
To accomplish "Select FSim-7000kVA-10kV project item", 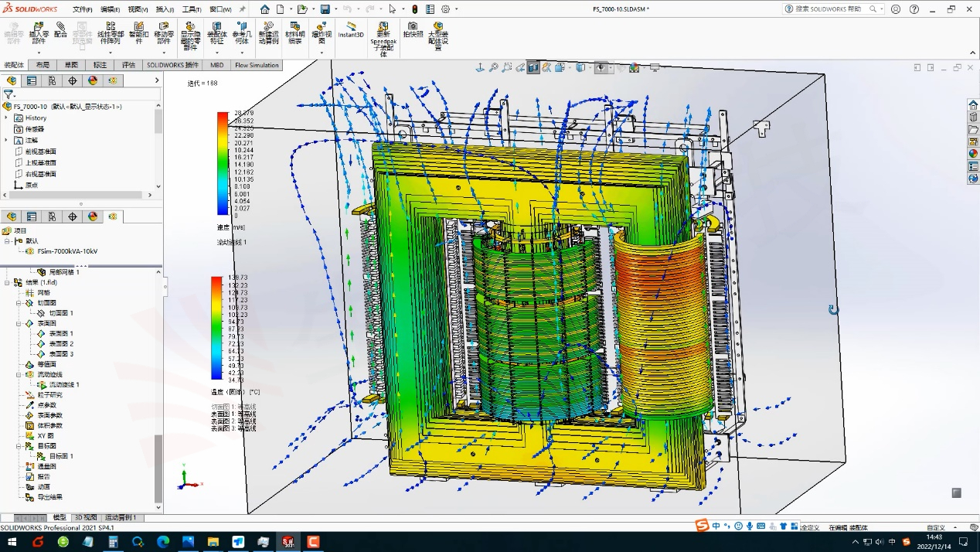I will pos(61,251).
